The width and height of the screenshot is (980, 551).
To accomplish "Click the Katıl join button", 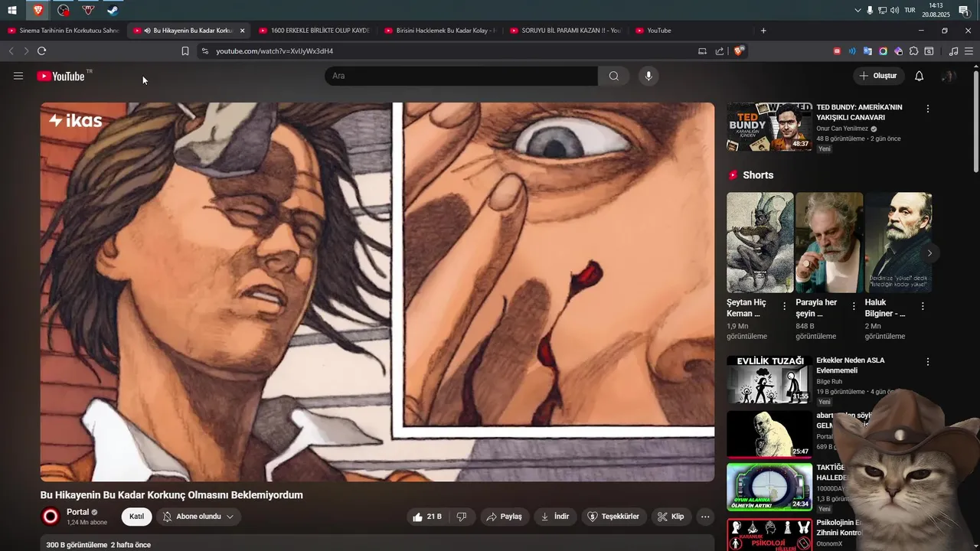I will coord(136,517).
